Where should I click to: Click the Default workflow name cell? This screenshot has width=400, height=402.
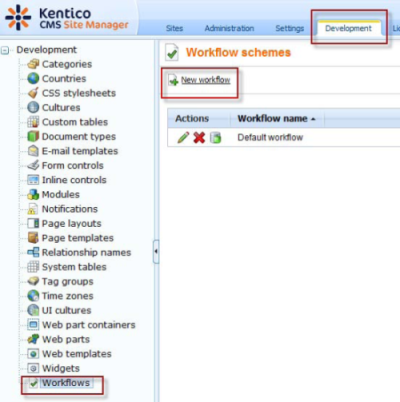pyautogui.click(x=270, y=137)
